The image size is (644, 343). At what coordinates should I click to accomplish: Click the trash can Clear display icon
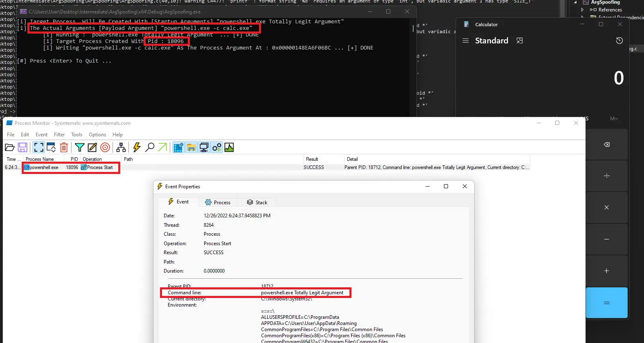pos(64,147)
